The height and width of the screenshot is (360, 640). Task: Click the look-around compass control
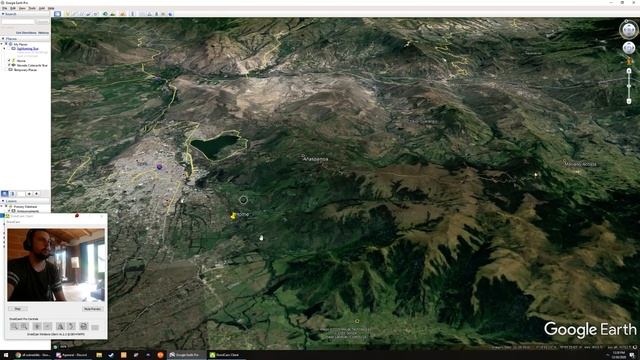click(629, 29)
